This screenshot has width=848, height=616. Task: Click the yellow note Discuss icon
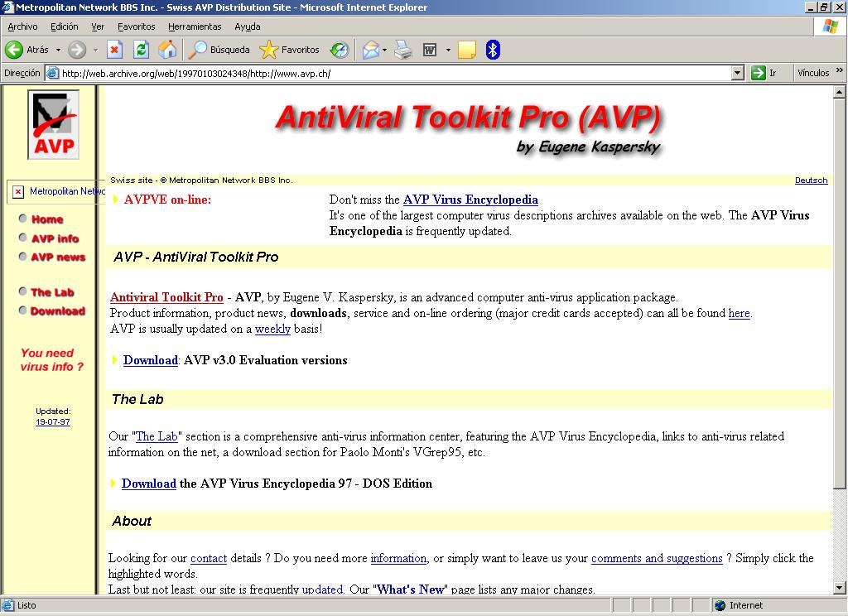point(467,50)
